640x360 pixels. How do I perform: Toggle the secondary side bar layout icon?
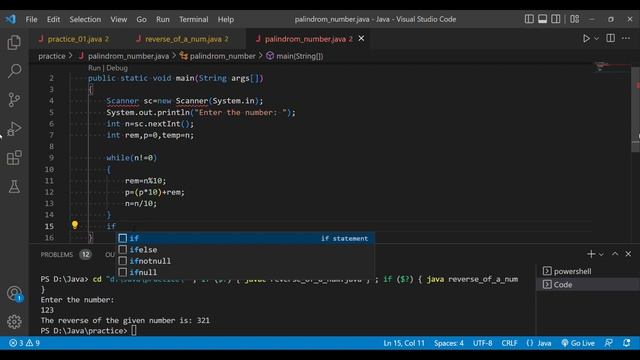(x=556, y=19)
